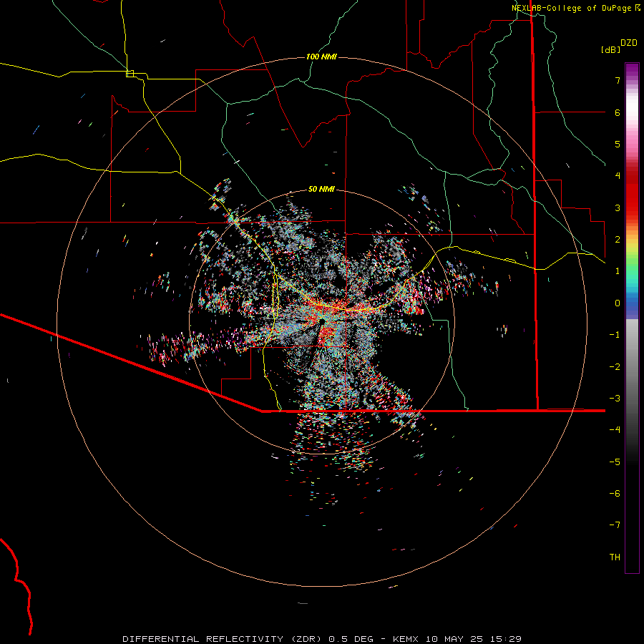Viewport: 644px width, 644px height.
Task: Click the scale value 7
Action: coord(618,80)
